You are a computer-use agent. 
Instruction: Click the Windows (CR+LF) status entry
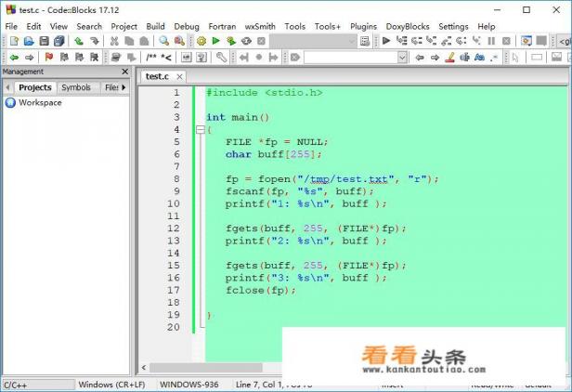coord(111,385)
